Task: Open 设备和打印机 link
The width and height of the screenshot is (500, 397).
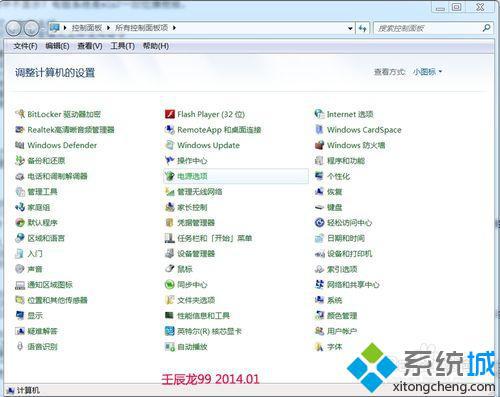Action: (x=349, y=253)
